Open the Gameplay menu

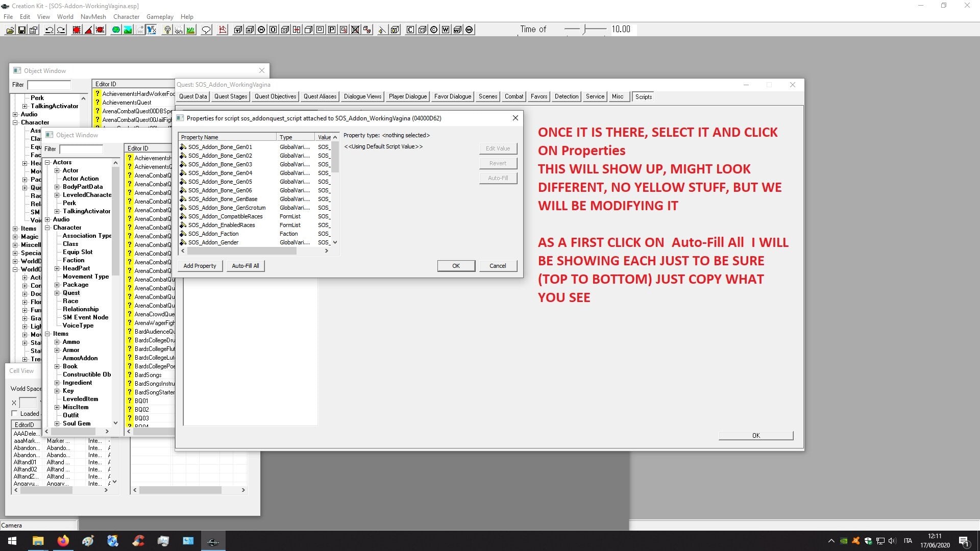tap(160, 16)
